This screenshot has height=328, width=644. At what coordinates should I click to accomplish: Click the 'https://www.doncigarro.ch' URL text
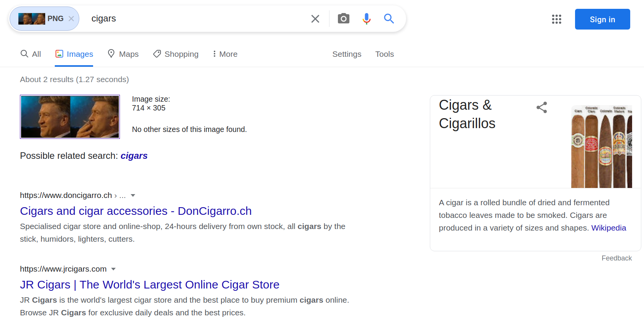(x=66, y=195)
